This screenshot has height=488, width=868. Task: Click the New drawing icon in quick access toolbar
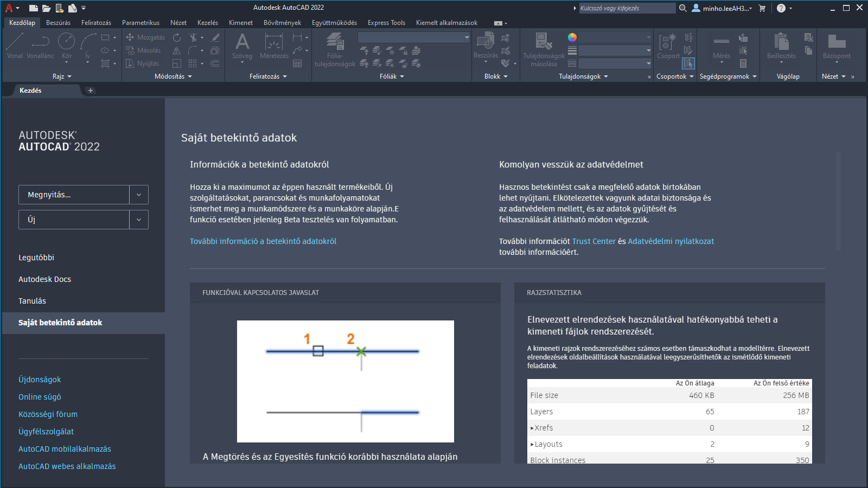[34, 8]
